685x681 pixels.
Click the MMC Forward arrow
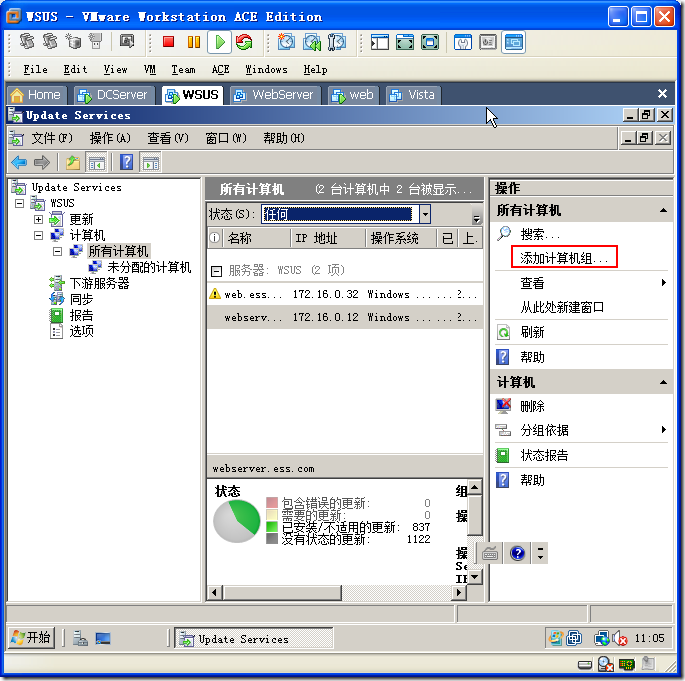[x=42, y=162]
